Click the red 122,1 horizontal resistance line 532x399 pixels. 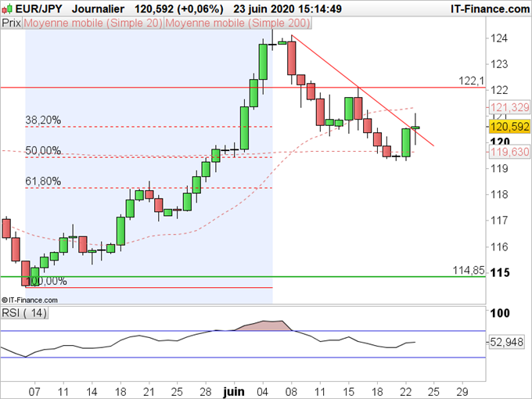(x=243, y=88)
